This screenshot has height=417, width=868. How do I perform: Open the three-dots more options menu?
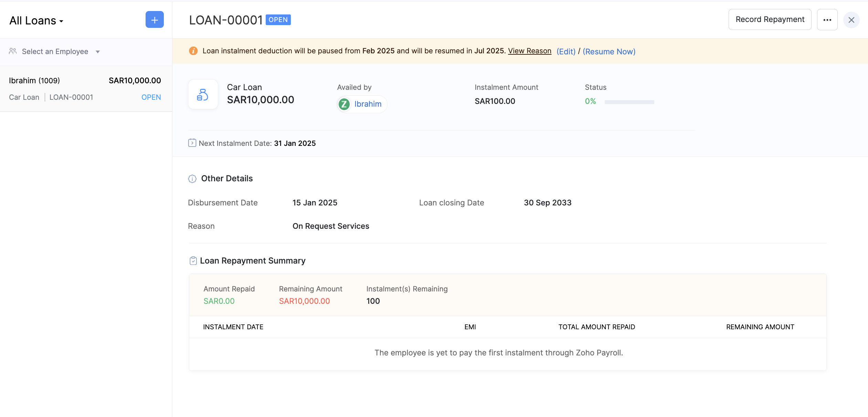(827, 20)
